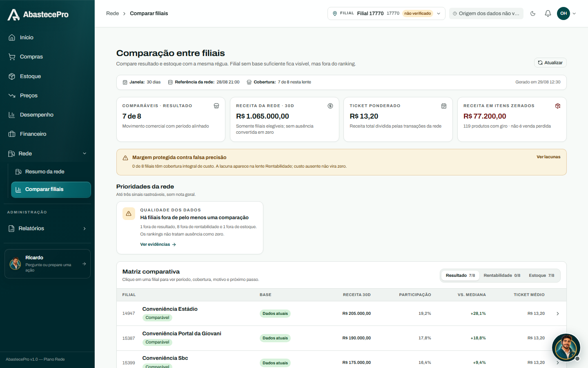Open the Compras section
The image size is (588, 368).
[x=47, y=57]
